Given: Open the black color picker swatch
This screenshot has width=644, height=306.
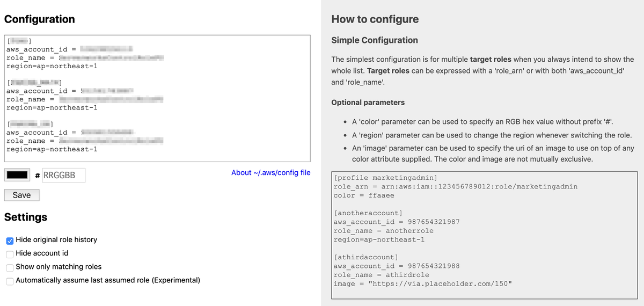Looking at the screenshot, I should (17, 175).
